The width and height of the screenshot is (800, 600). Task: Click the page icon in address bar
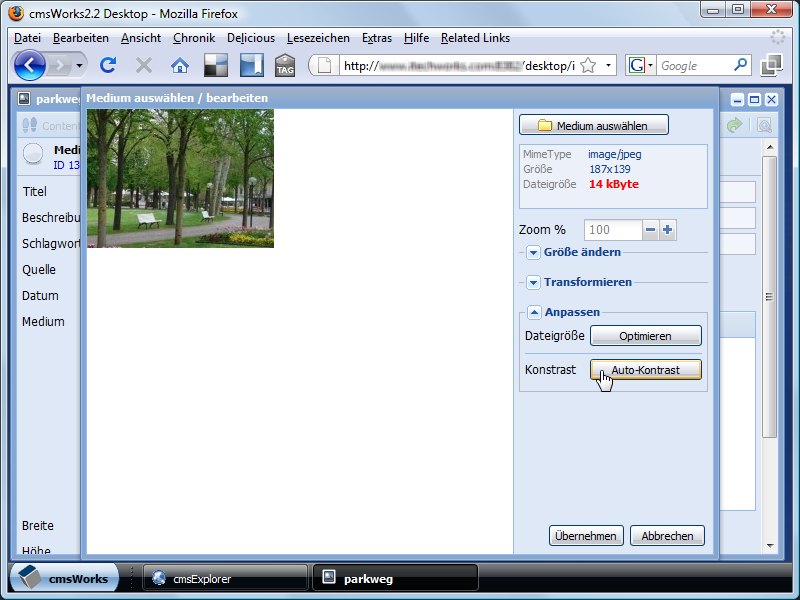click(325, 65)
